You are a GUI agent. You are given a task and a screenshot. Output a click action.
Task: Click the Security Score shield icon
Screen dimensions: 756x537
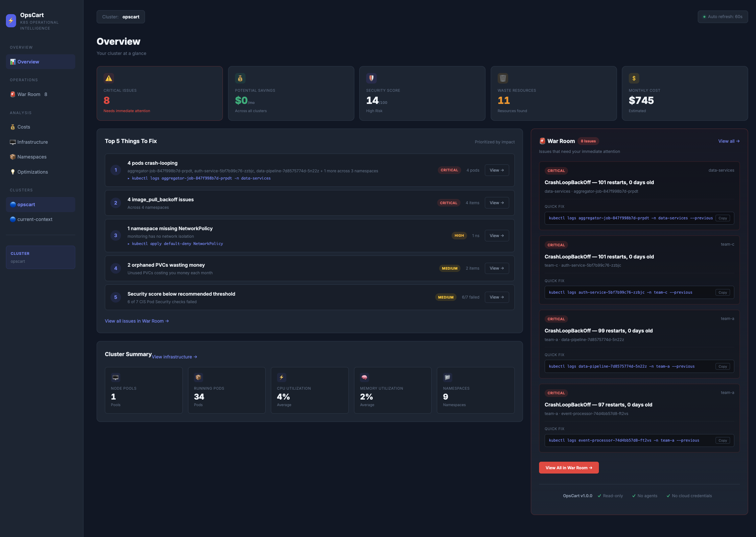click(x=371, y=78)
